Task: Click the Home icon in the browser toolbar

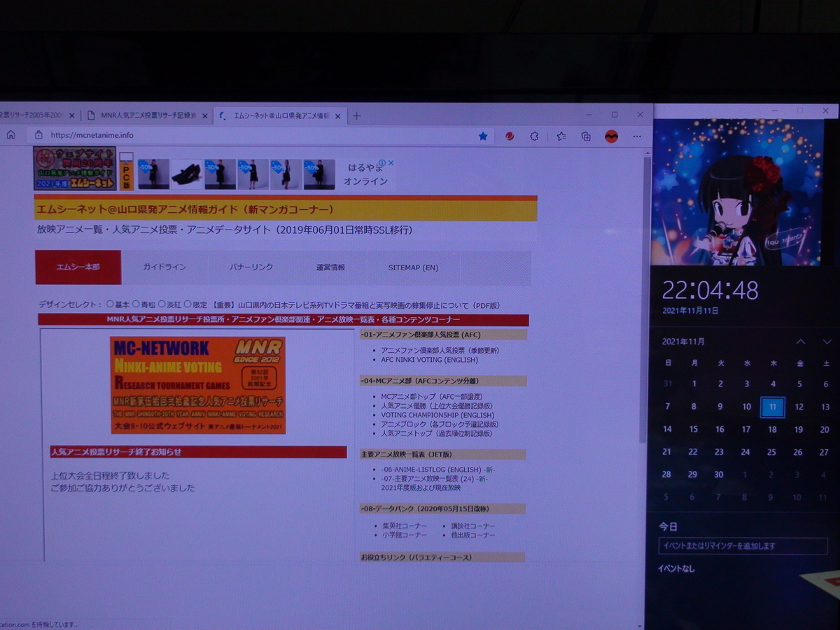Action: 10,135
